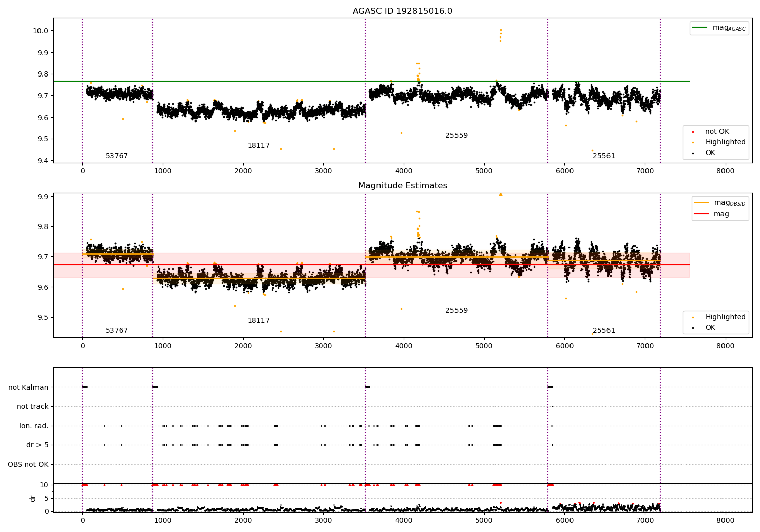760x532 pixels.
Task: Click the rotated 'dr' y-axis label
Action: 33,498
